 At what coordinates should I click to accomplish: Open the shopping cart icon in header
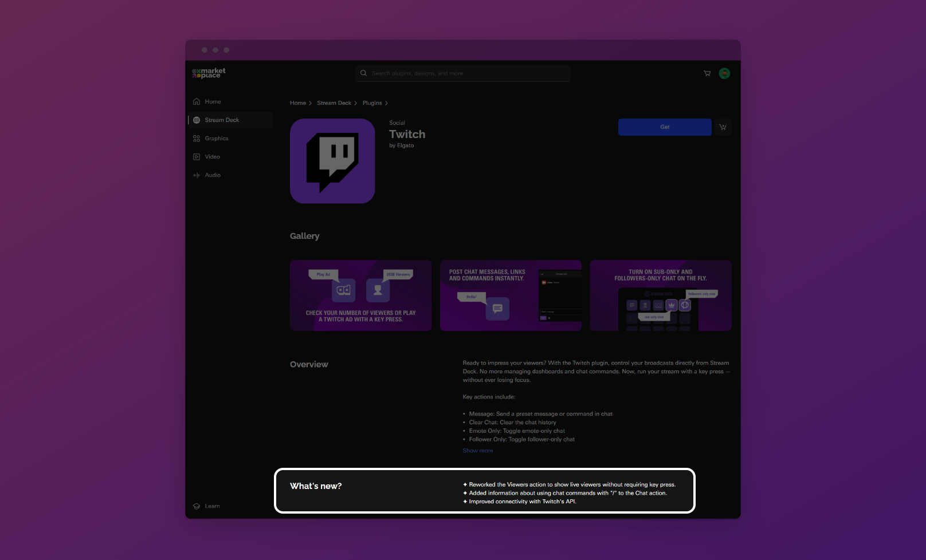[707, 73]
